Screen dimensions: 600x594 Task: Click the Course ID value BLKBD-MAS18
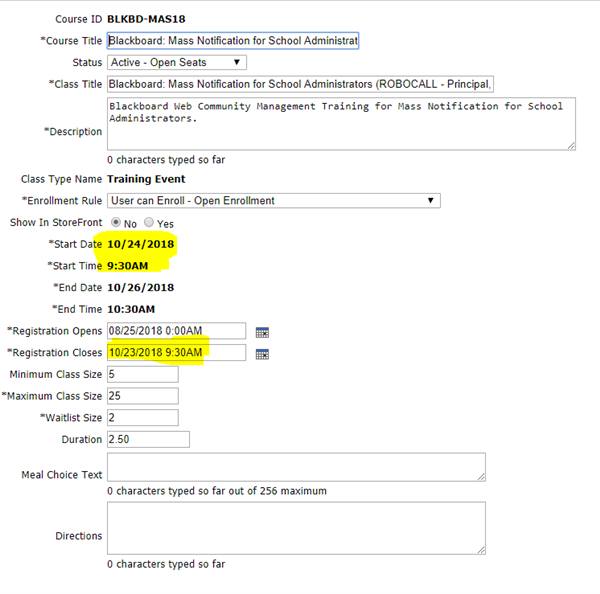(x=146, y=19)
